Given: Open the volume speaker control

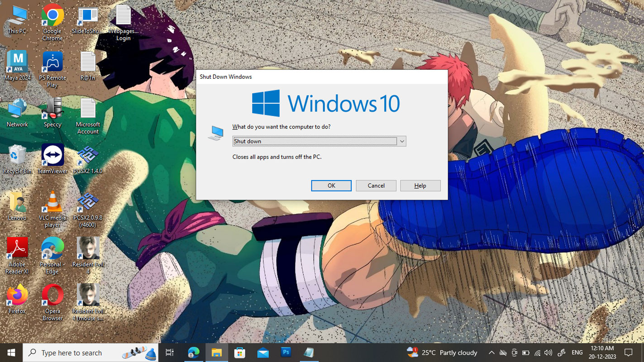Looking at the screenshot, I should coord(549,352).
